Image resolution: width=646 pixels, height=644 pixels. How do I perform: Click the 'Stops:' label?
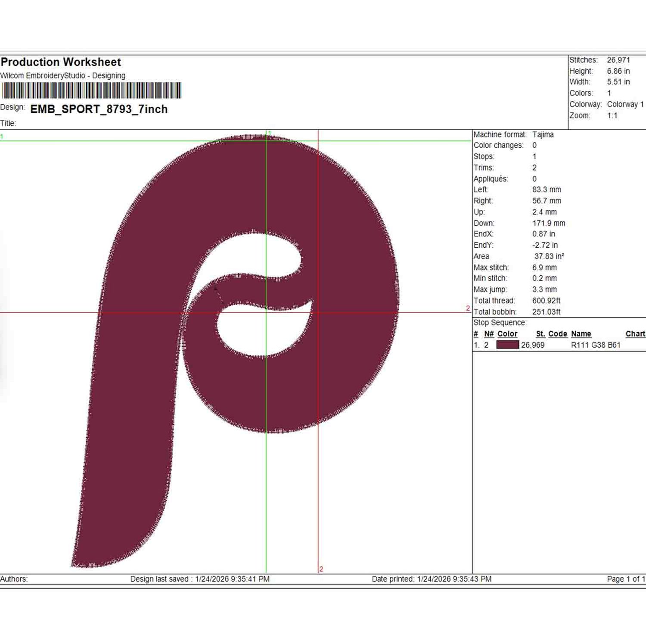tap(484, 156)
